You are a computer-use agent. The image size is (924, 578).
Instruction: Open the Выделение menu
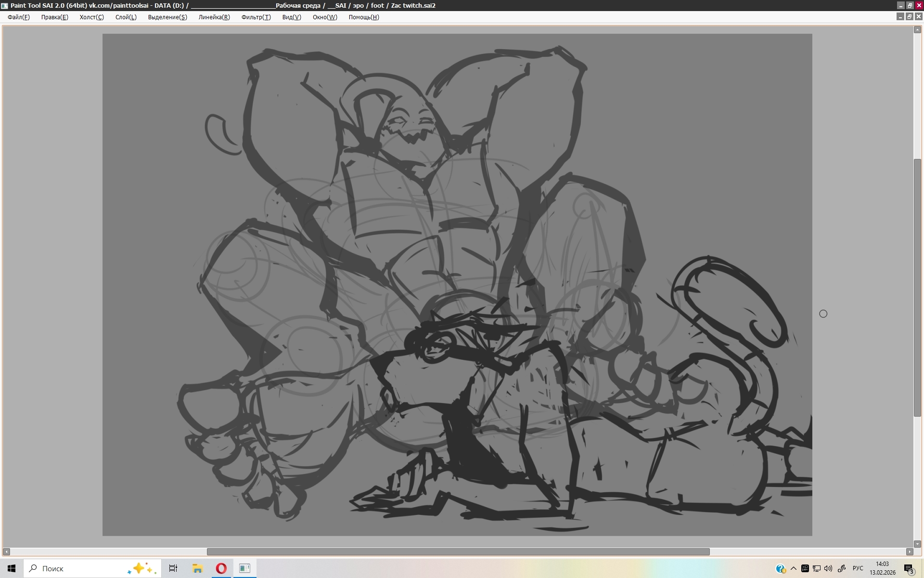coord(167,17)
